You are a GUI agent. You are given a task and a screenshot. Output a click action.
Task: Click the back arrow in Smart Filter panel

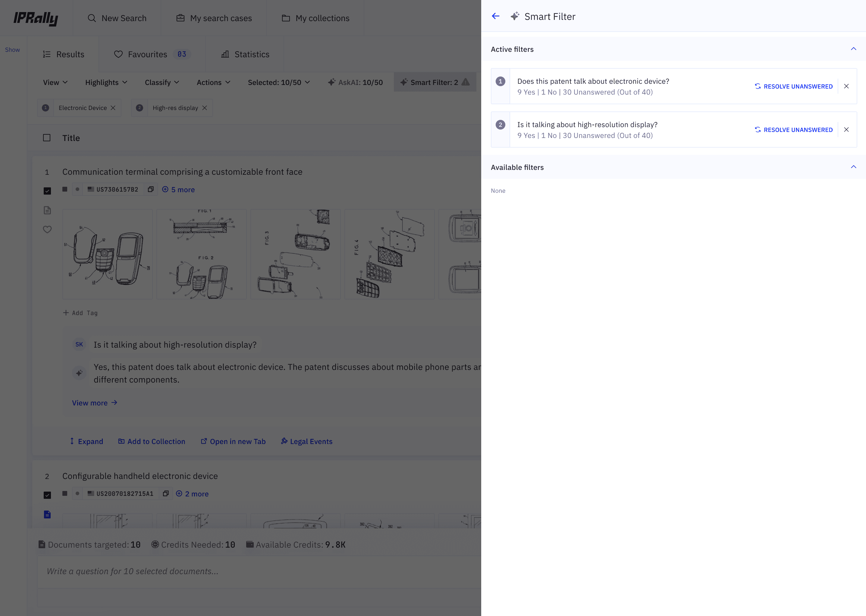[x=495, y=16]
